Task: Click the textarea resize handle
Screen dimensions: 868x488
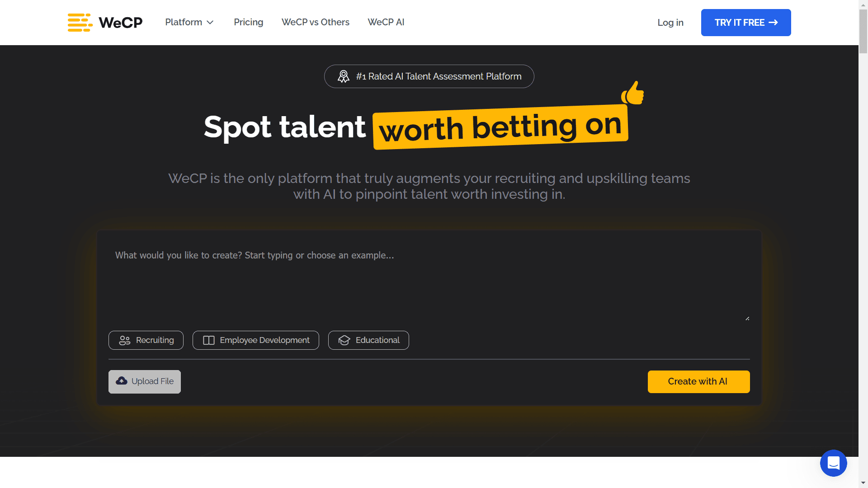Action: 747,319
